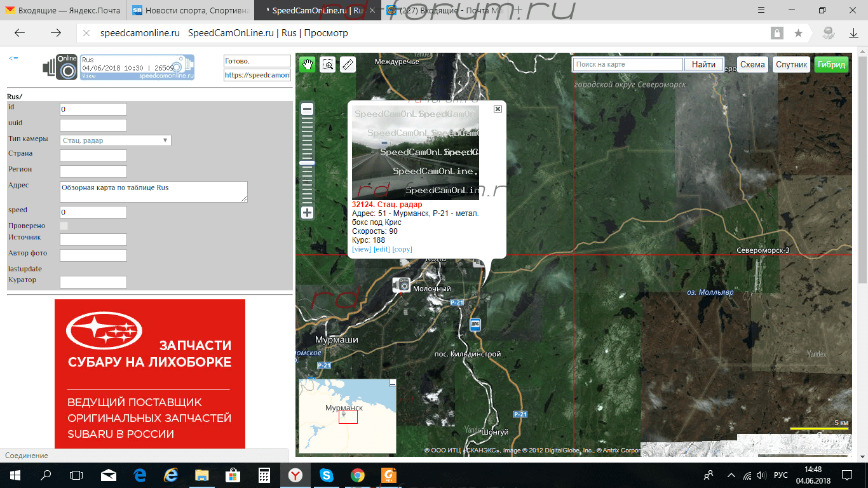Focus the Поиск по карте search field
This screenshot has height=488, width=868.
pyautogui.click(x=627, y=64)
